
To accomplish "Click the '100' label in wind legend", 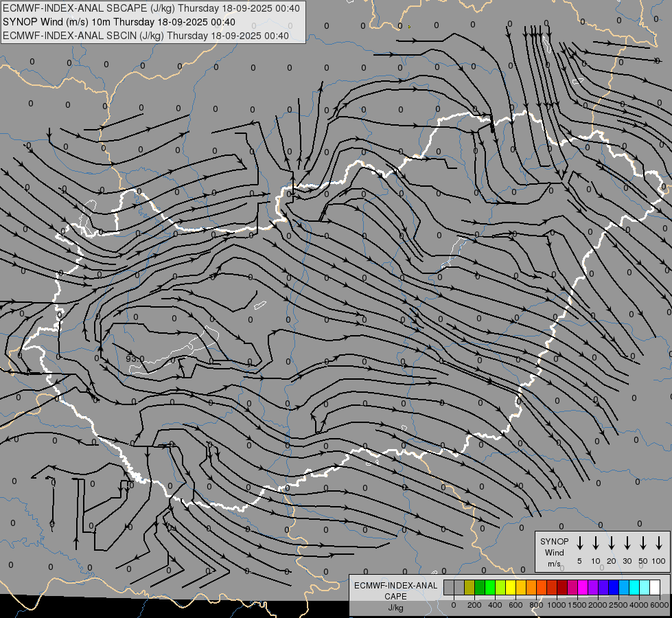I will 659,561.
